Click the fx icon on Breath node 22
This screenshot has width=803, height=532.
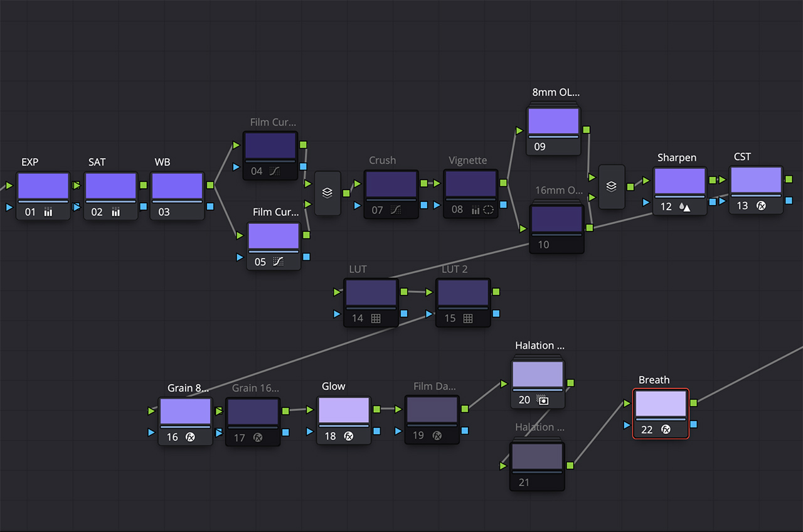pos(666,430)
